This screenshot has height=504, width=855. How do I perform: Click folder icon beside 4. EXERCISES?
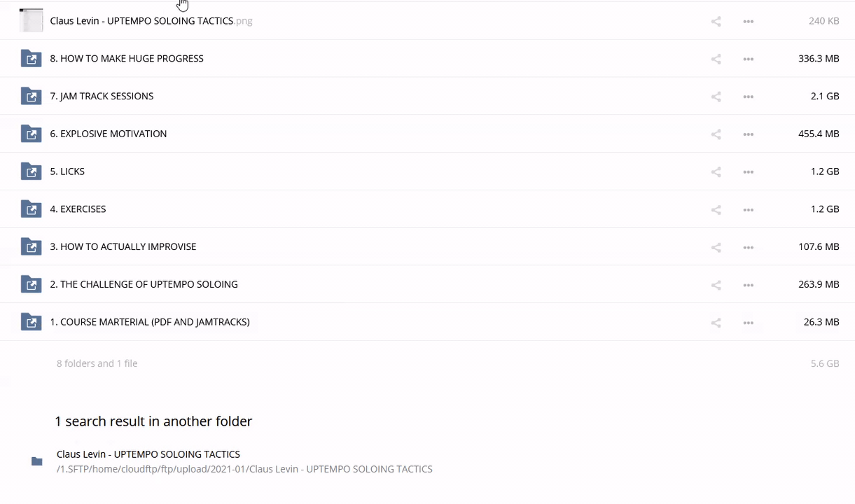click(31, 209)
